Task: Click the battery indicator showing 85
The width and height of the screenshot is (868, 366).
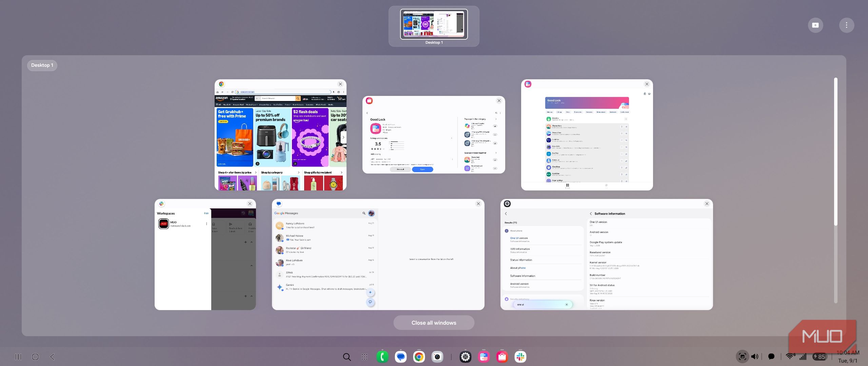Action: click(820, 357)
